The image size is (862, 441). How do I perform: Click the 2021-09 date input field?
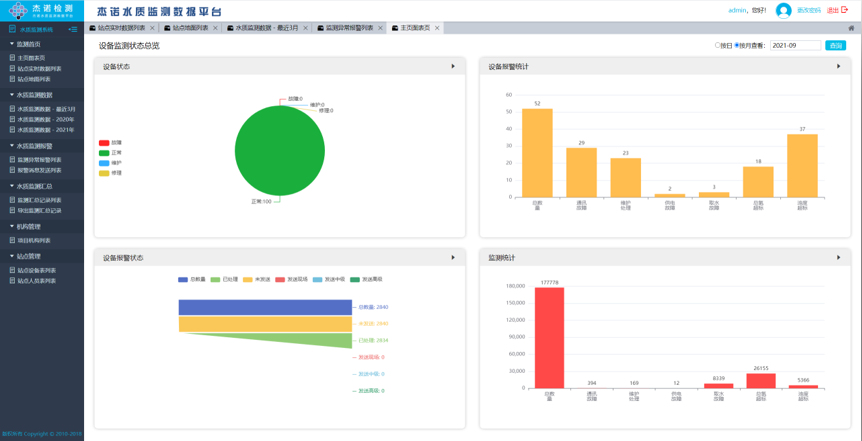pyautogui.click(x=794, y=45)
